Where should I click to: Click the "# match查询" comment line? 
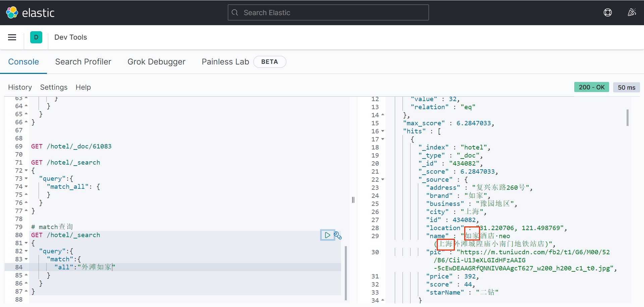52,227
